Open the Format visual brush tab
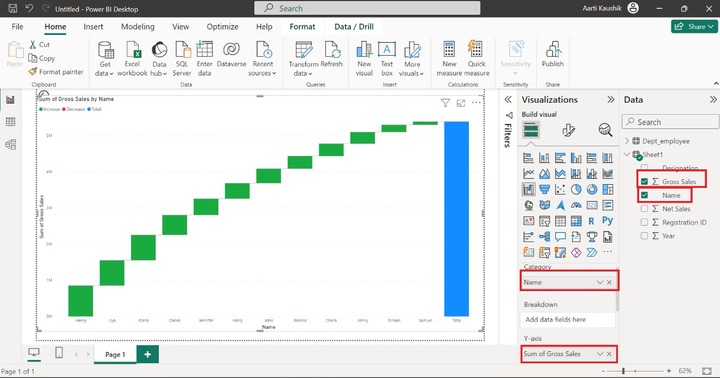This screenshot has width=720, height=378. click(568, 130)
